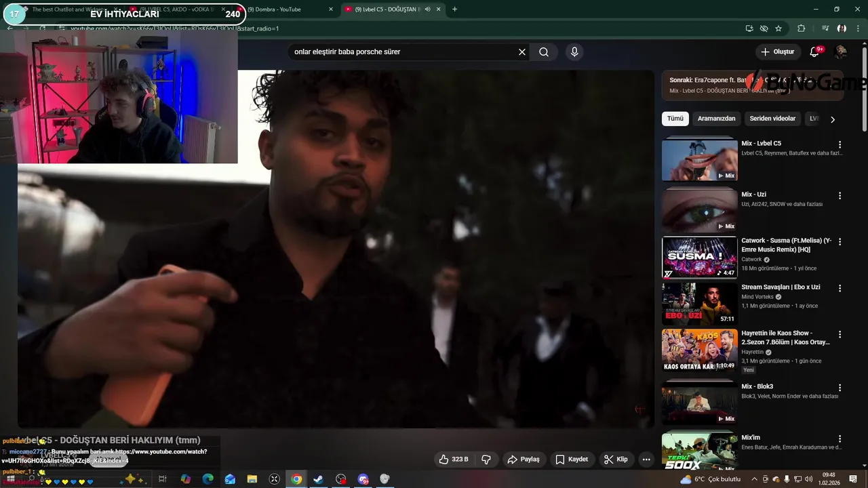Open the Mail app from taskbar
868x488 pixels.
pyautogui.click(x=230, y=479)
